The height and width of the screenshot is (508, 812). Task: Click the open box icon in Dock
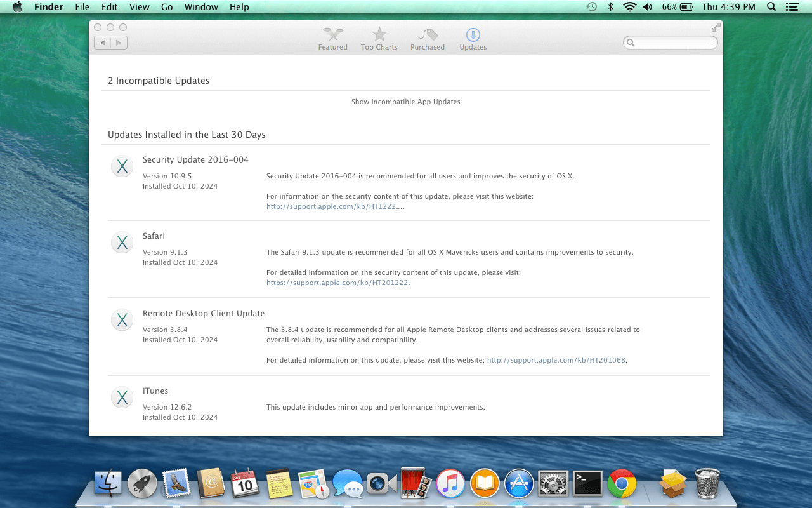673,484
